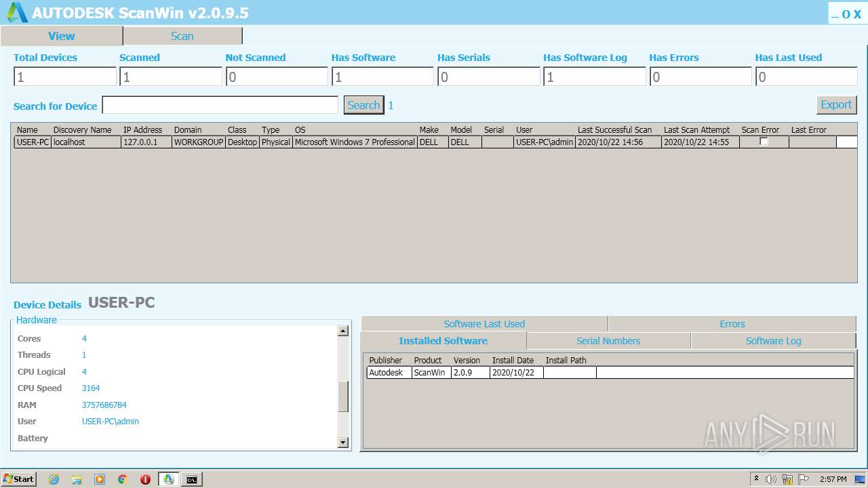
Task: Open the Software Log tab
Action: (774, 341)
